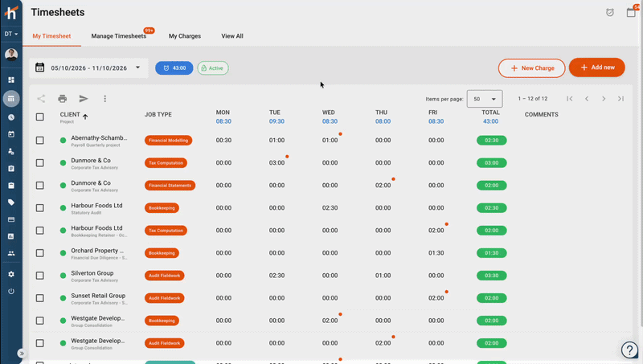Open the clock icon in sidebar
The image size is (643, 364).
(x=11, y=117)
